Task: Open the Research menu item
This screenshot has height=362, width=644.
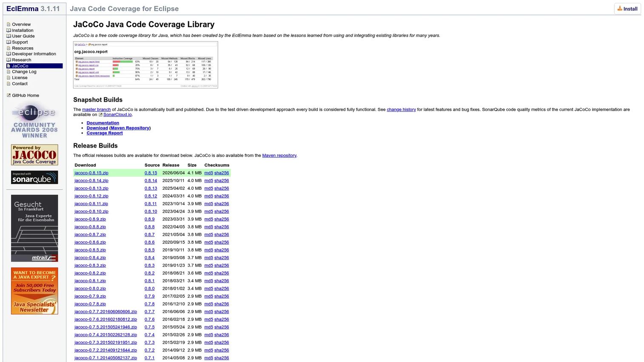Action: coord(21,60)
